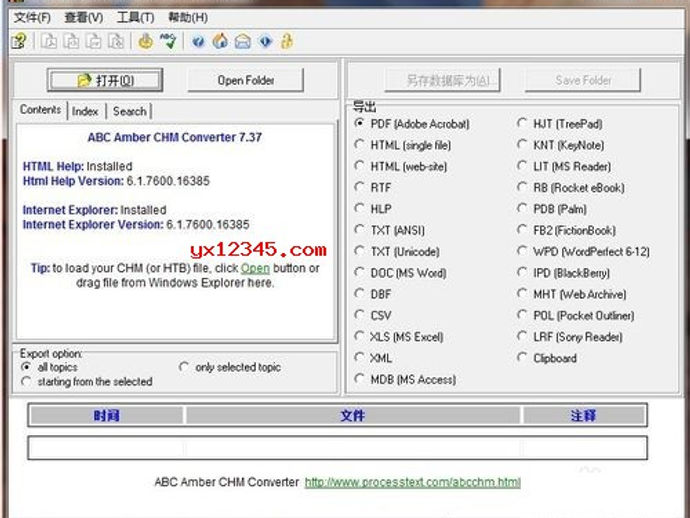This screenshot has width=690, height=518.
Task: Click the ABC spell check icon
Action: point(168,41)
